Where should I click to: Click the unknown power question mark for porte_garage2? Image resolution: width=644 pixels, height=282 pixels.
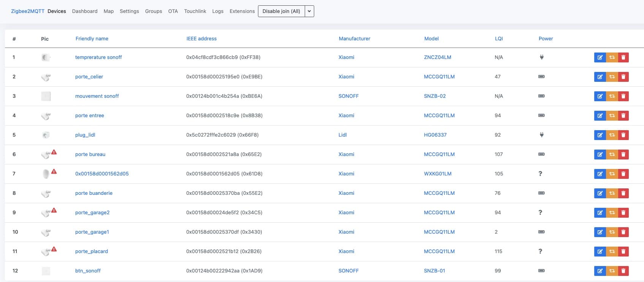(540, 212)
